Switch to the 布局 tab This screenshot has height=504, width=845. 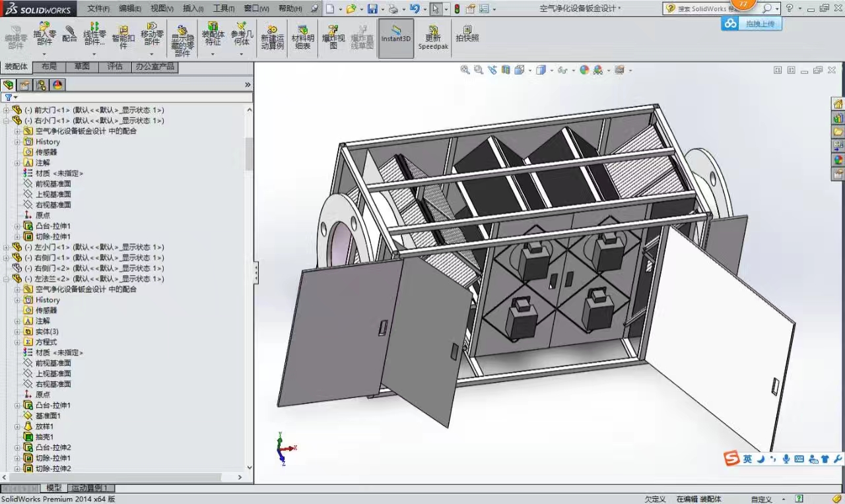pyautogui.click(x=49, y=67)
